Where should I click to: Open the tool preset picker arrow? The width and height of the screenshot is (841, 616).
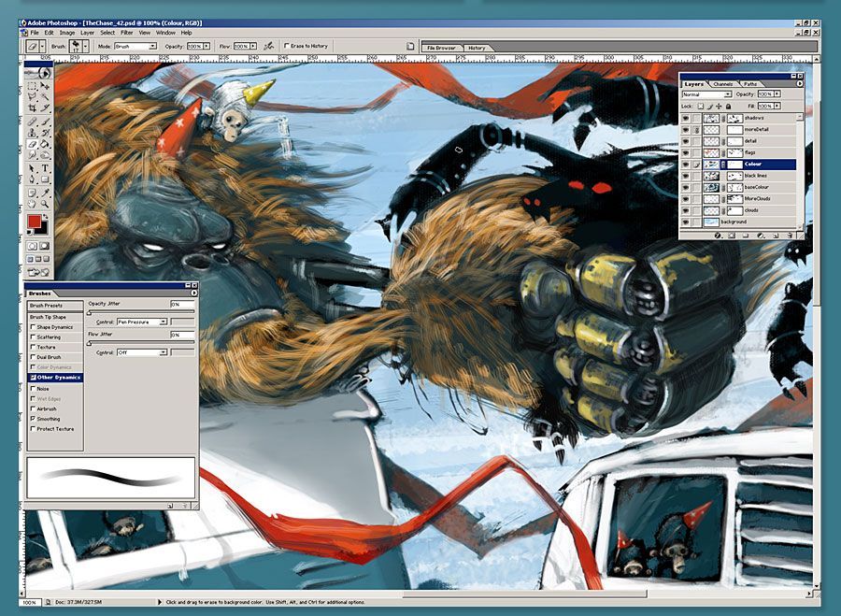[x=43, y=47]
